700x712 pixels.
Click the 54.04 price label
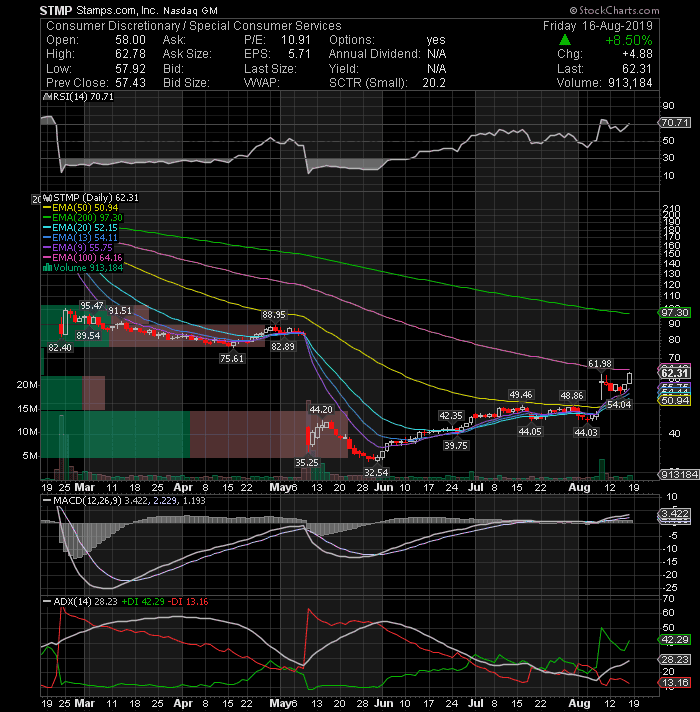(x=619, y=404)
